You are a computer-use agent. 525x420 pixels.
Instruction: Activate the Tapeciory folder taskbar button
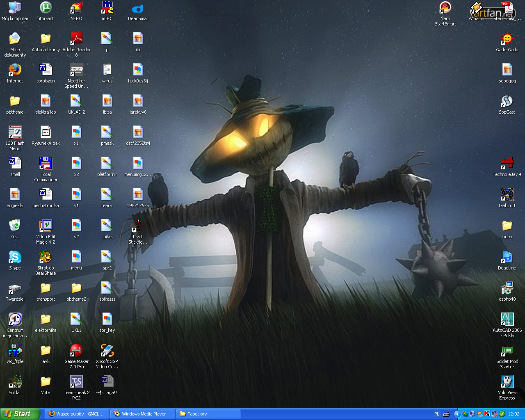pyautogui.click(x=208, y=414)
